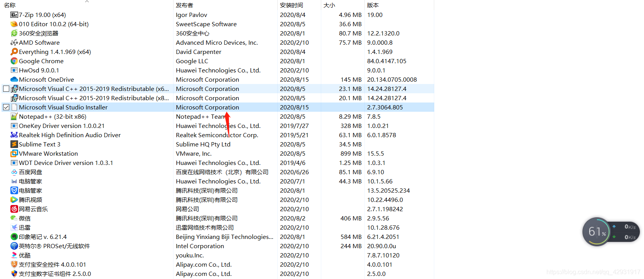644x279 pixels.
Task: Click publisher Intel Corporation
Action: pyautogui.click(x=200, y=246)
